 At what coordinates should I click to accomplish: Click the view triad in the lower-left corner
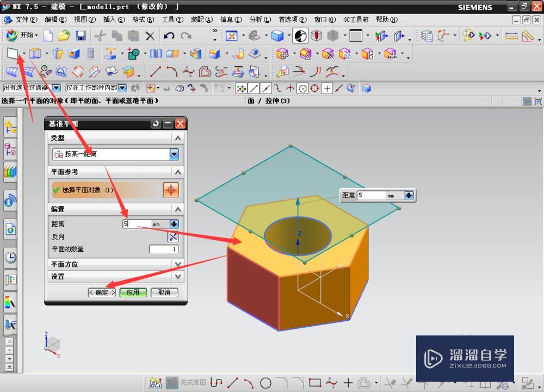point(52,345)
